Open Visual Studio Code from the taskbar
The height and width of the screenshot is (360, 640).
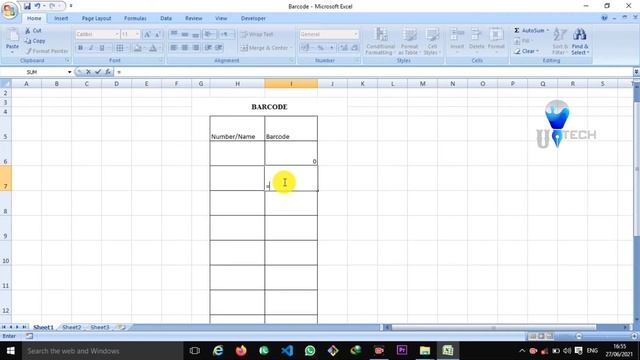click(287, 351)
